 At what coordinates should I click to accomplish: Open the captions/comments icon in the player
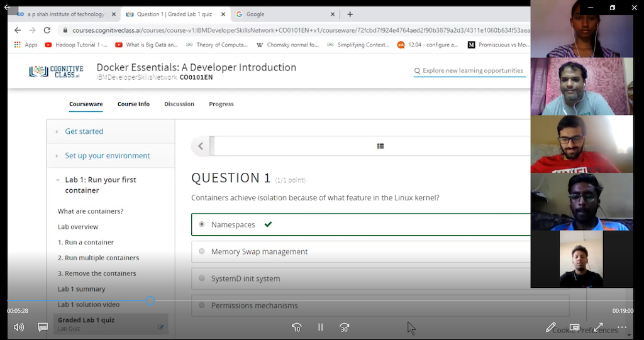tap(43, 327)
